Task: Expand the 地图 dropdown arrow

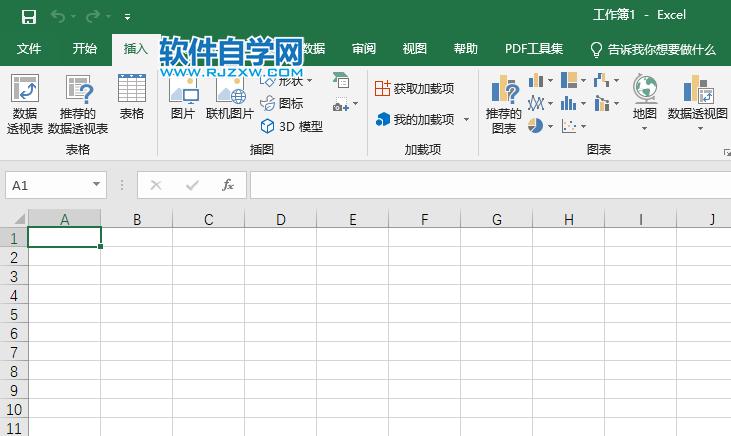Action: coord(645,129)
